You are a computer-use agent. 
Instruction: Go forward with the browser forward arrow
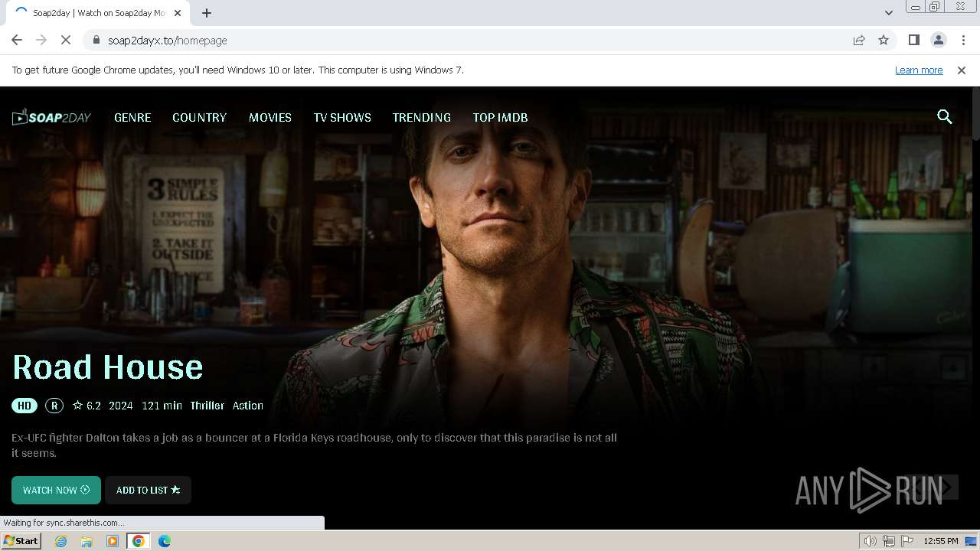[x=41, y=40]
